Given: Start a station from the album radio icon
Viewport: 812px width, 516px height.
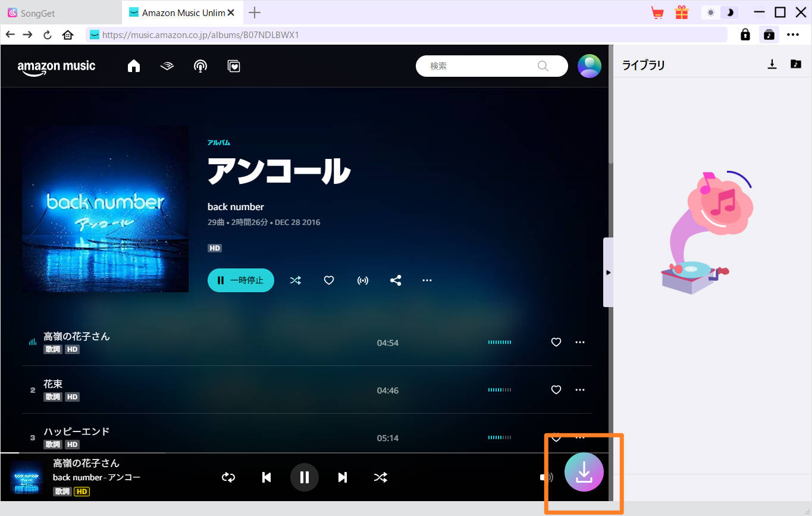Looking at the screenshot, I should click(x=362, y=280).
